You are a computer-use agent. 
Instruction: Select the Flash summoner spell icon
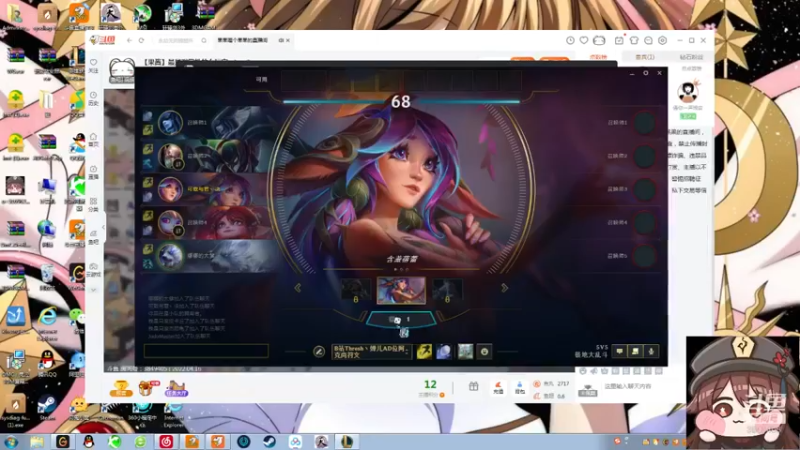tap(424, 351)
